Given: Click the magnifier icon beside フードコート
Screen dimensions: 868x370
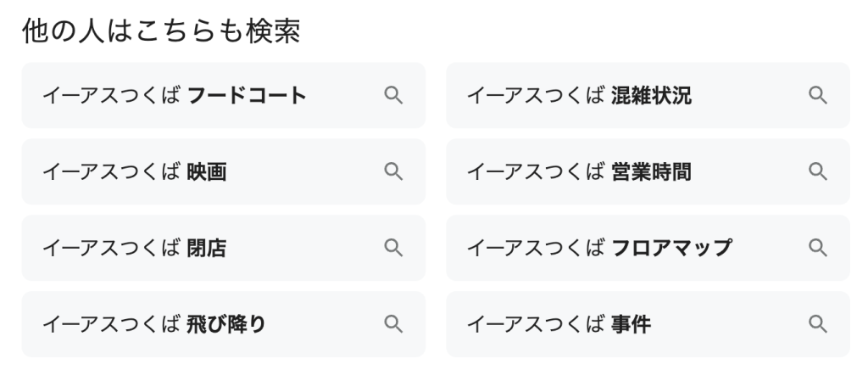Looking at the screenshot, I should coord(393,95).
